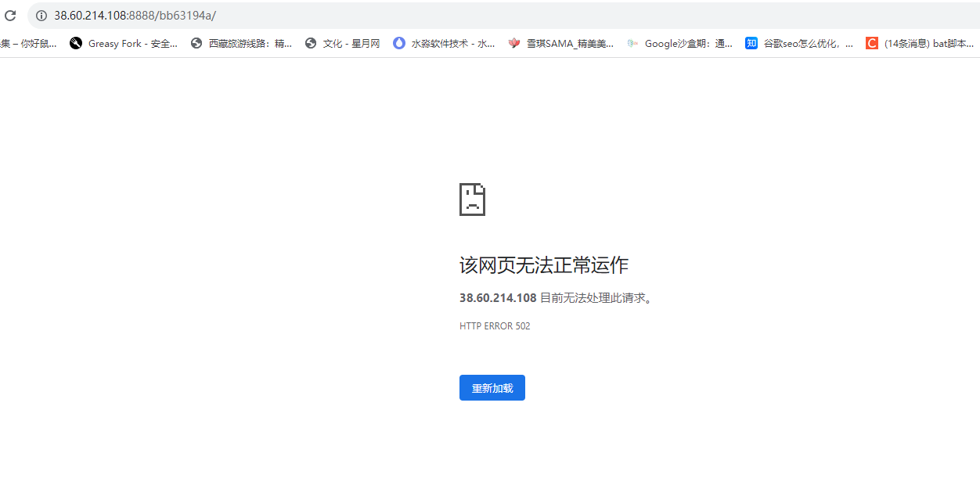Open the bookmark ending with 你好鼠
980x489 pixels.
(29, 44)
